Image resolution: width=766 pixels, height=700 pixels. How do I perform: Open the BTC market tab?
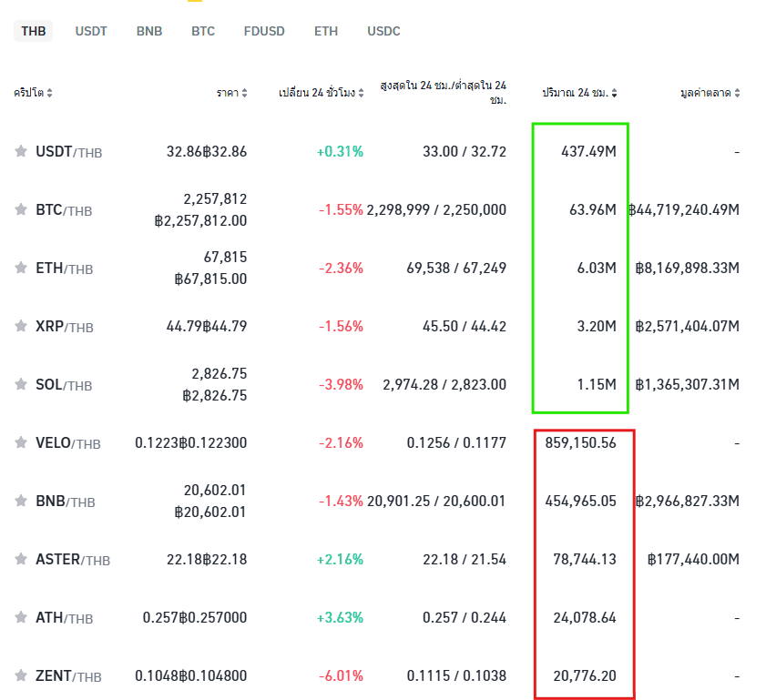click(x=203, y=31)
